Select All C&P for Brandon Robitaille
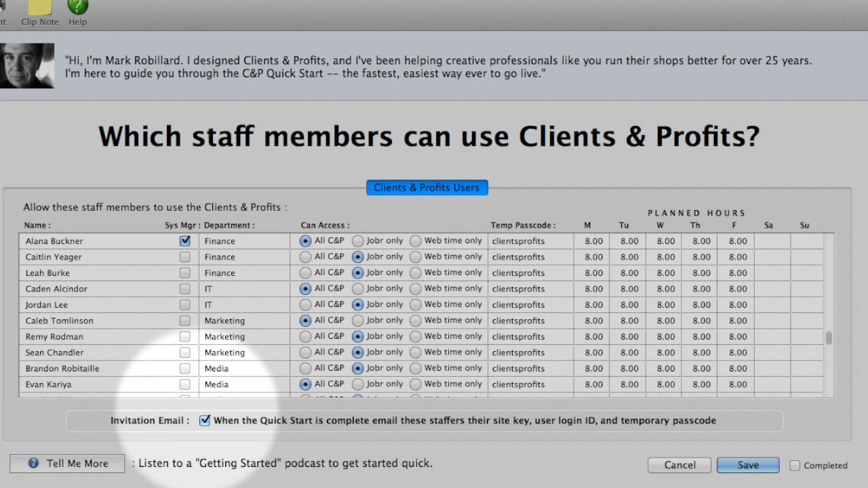The height and width of the screenshot is (488, 868). [306, 368]
